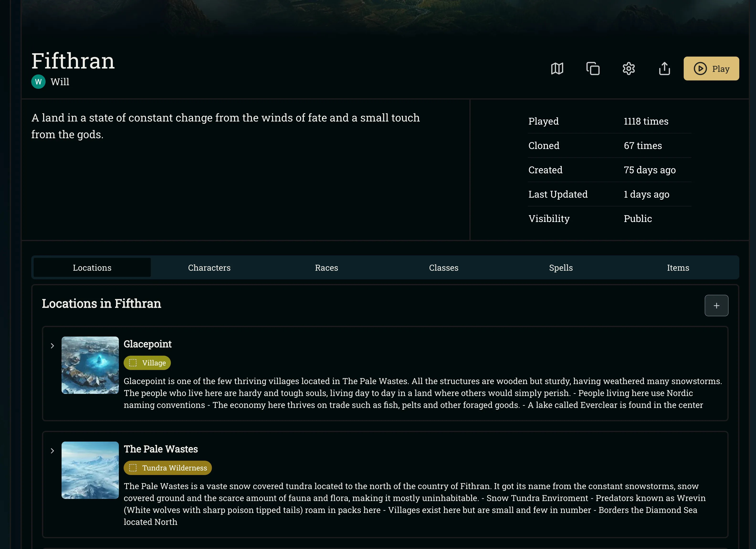
Task: Add a new location with plus button
Action: (x=716, y=305)
